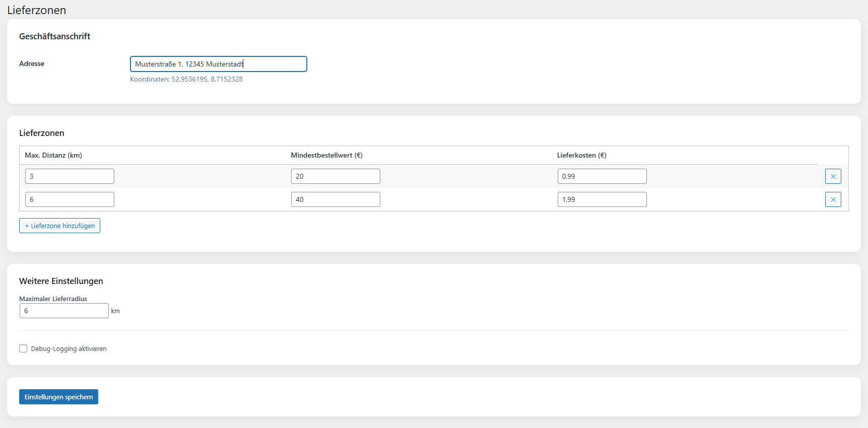Image resolution: width=868 pixels, height=428 pixels.
Task: Click the 'Max. Distanz (km)' column header
Action: pos(53,155)
